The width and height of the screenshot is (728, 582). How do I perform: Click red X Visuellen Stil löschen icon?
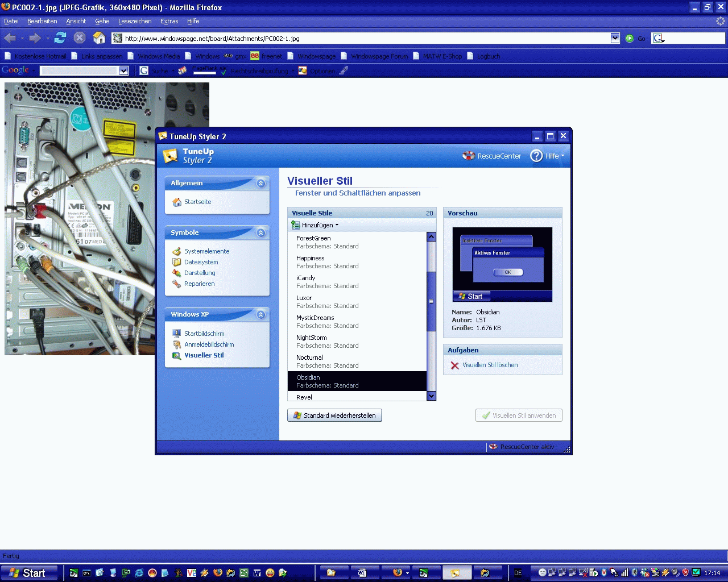coord(454,365)
